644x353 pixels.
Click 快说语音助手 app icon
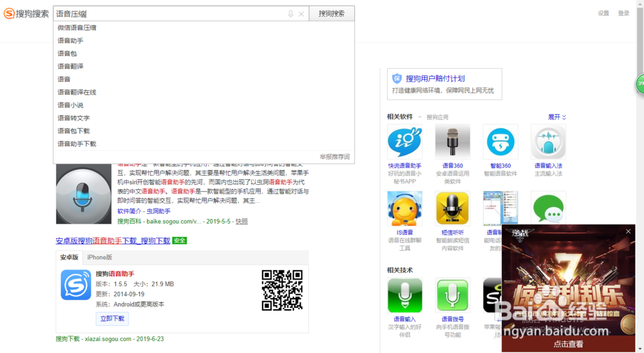pyautogui.click(x=404, y=142)
